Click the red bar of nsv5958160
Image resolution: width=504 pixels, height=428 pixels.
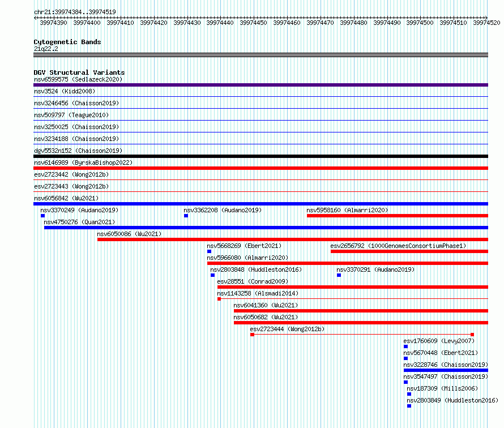(398, 216)
